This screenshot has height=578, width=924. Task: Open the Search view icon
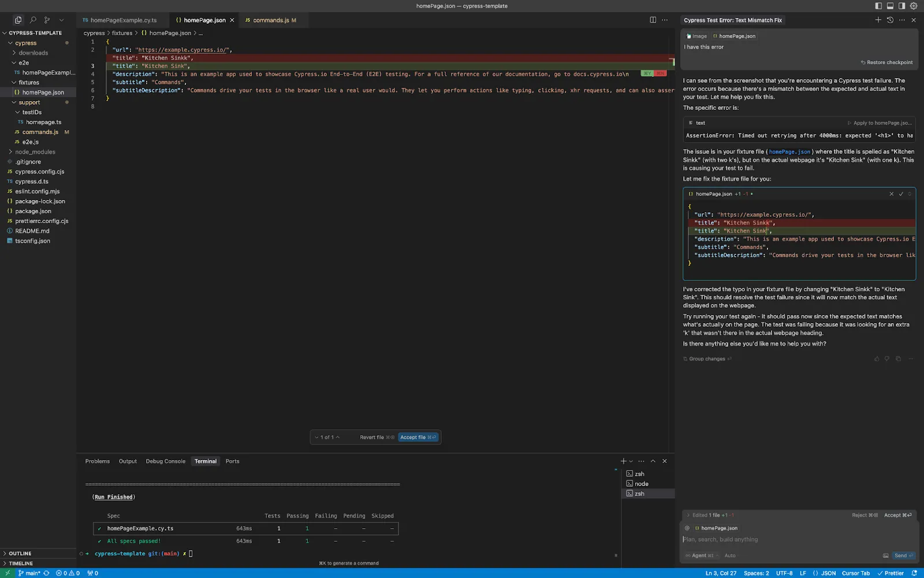click(33, 20)
